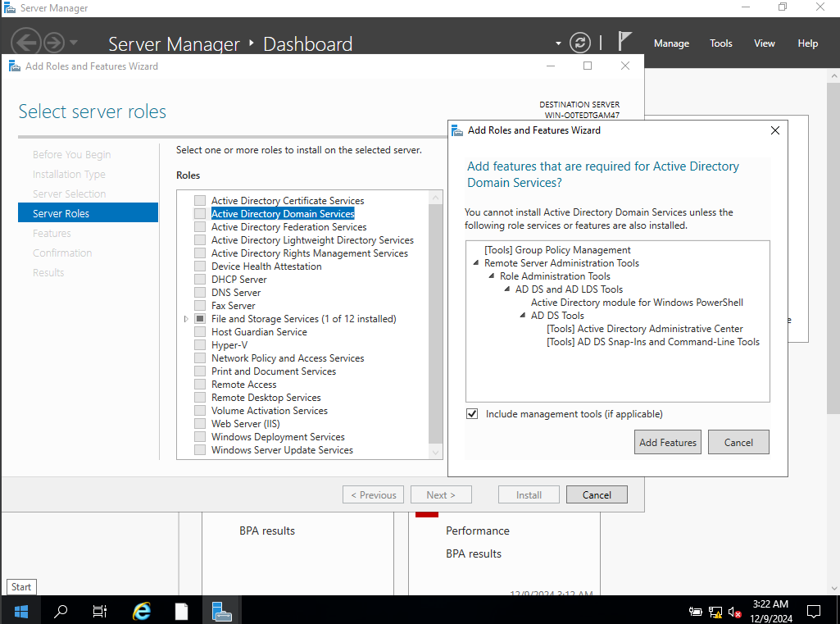Select Server Manager taskbar icon

pyautogui.click(x=221, y=610)
